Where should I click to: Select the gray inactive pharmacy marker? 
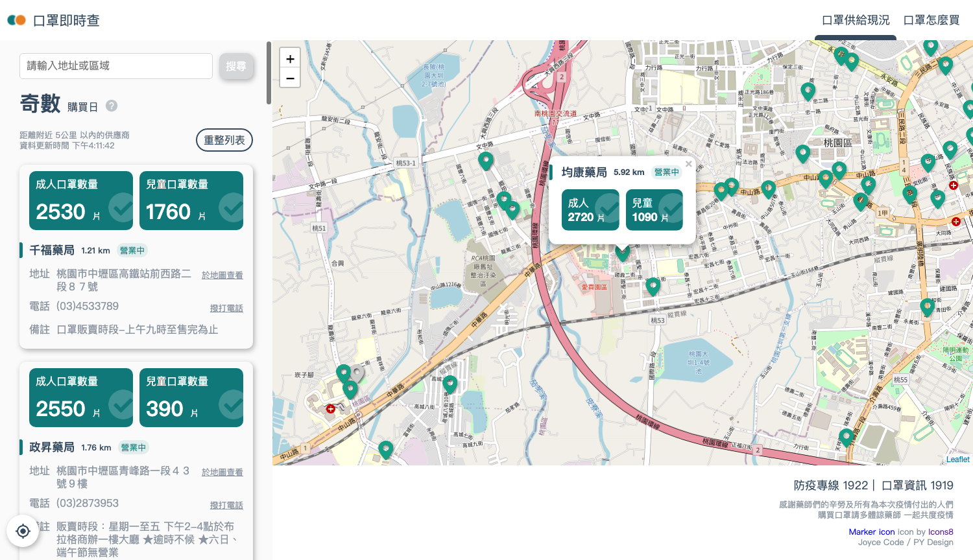click(x=357, y=373)
